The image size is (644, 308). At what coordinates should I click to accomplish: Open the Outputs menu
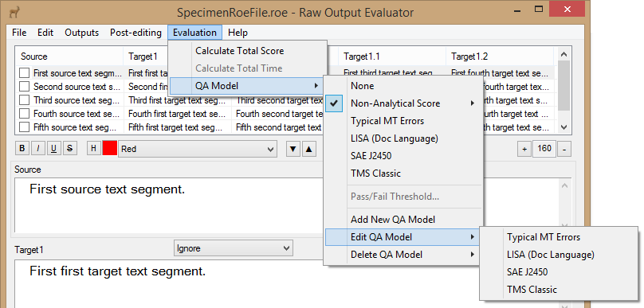pos(82,33)
